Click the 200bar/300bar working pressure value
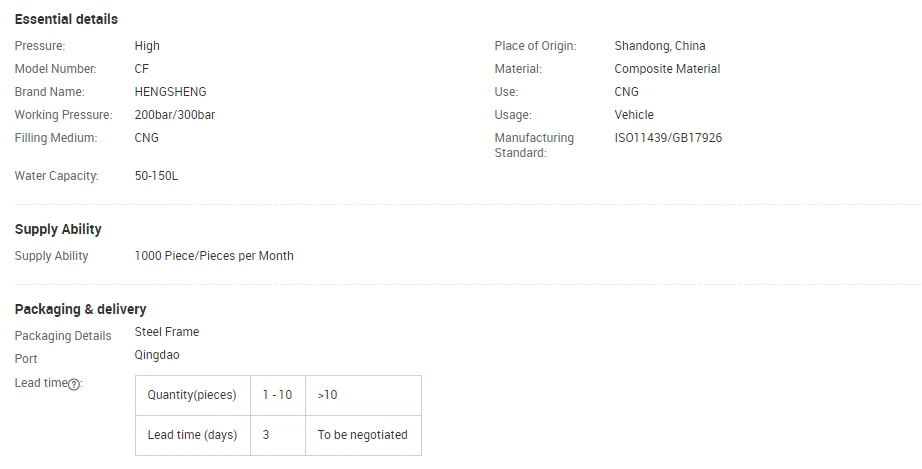Screen dimensions: 922x469 175,115
